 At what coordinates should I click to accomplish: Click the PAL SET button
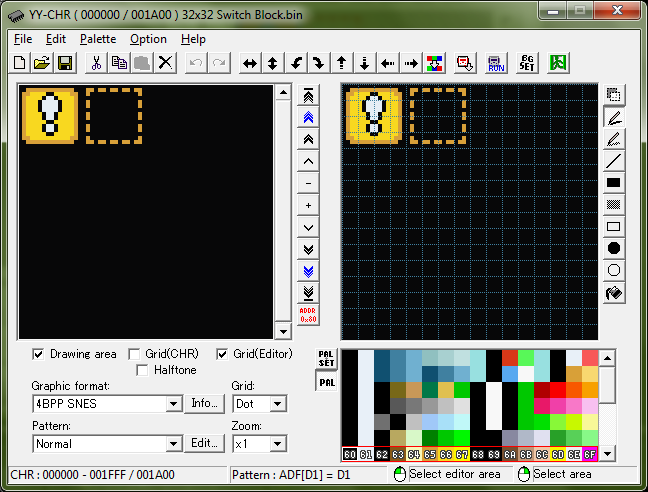tap(326, 359)
